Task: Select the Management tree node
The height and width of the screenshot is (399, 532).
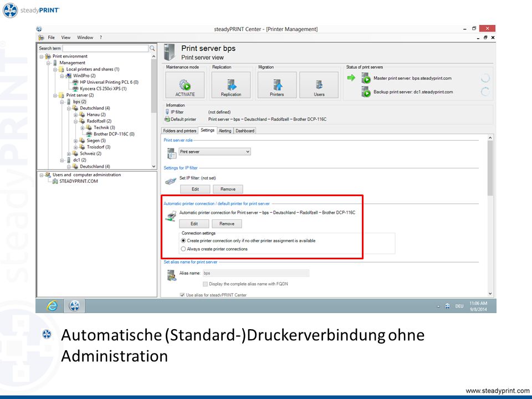Action: (x=72, y=63)
